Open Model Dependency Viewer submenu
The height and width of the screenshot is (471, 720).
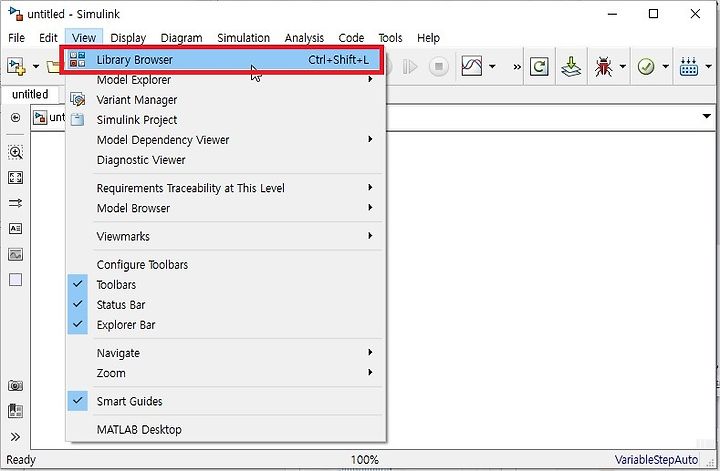tap(226, 140)
